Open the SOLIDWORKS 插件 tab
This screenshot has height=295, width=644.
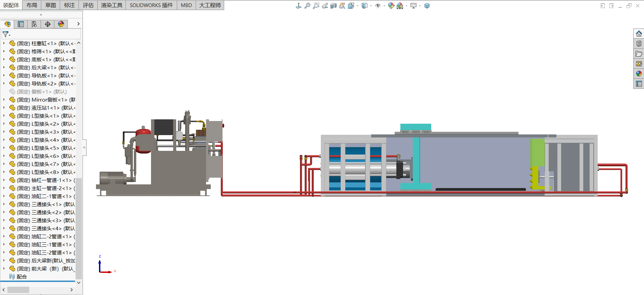click(x=151, y=5)
